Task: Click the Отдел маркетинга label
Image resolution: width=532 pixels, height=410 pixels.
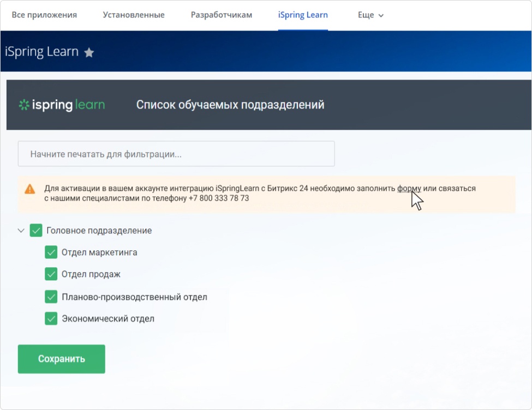Action: tap(99, 252)
